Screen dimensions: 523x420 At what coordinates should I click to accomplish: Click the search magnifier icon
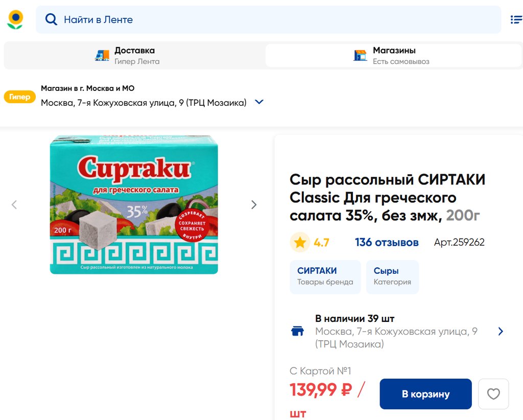click(x=51, y=20)
